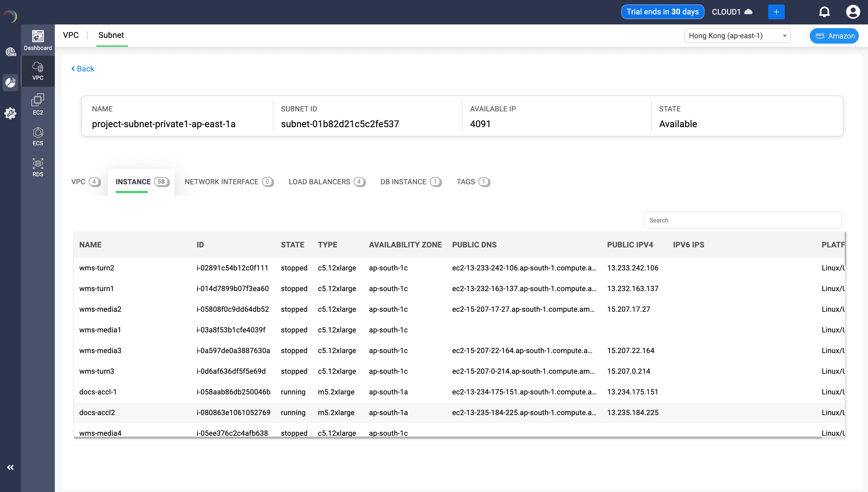This screenshot has height=492, width=868.
Task: Click the plus button in top bar
Action: tap(776, 11)
